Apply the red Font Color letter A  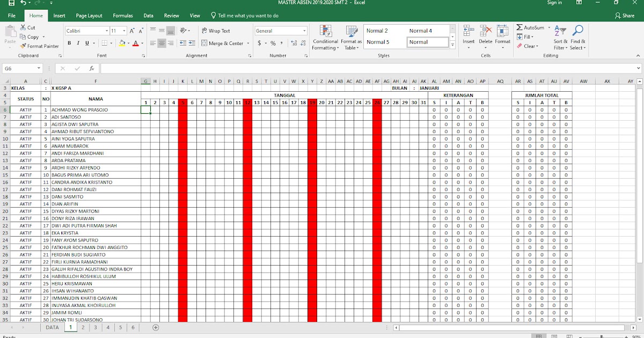click(x=135, y=43)
